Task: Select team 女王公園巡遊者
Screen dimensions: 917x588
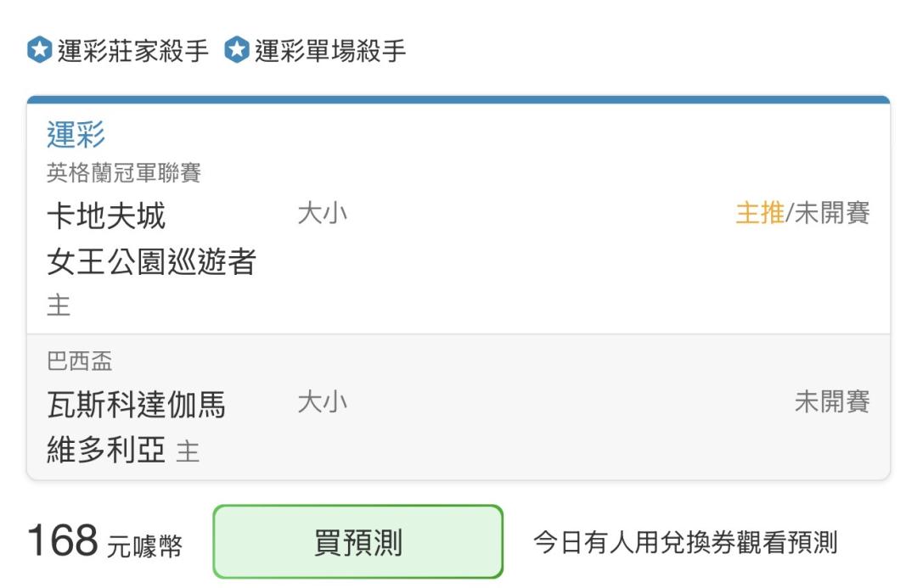Action: click(x=151, y=261)
